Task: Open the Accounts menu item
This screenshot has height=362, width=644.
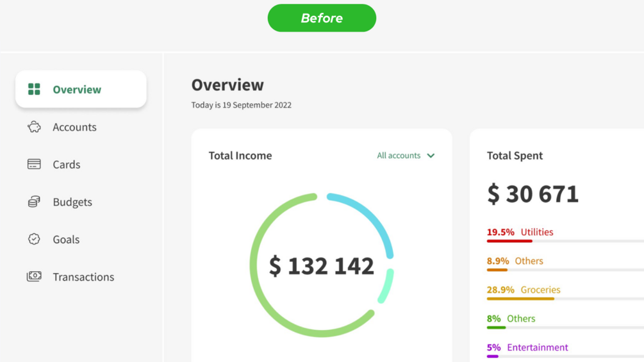Action: [74, 127]
